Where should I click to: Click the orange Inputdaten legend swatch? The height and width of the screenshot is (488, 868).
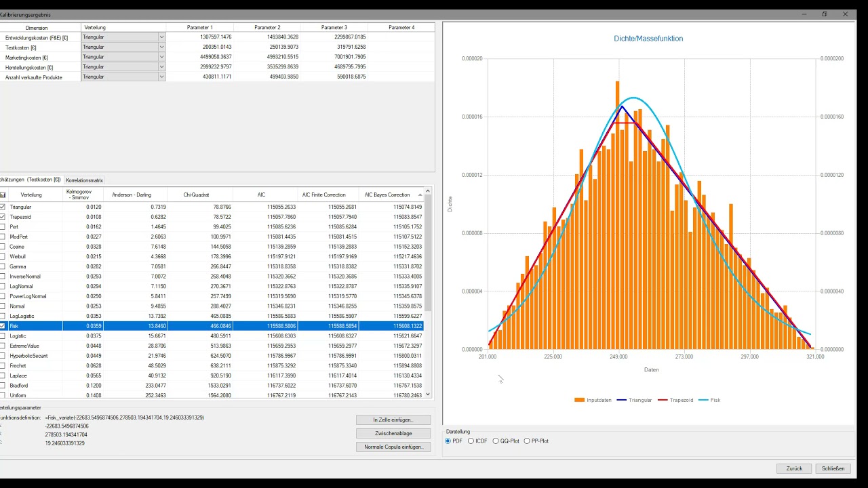[x=579, y=400]
